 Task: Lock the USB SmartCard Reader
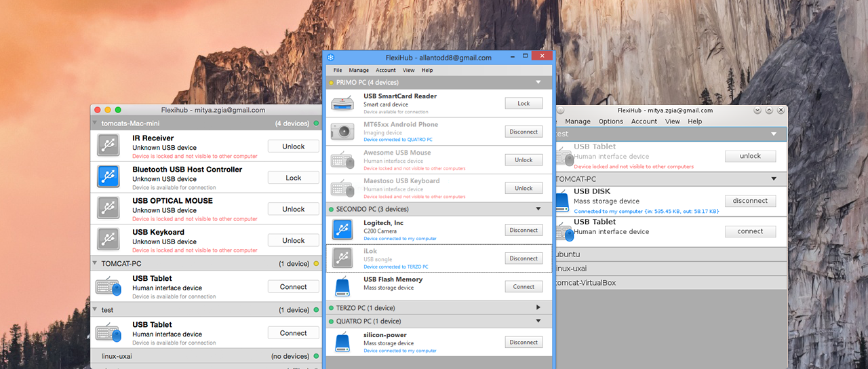pyautogui.click(x=524, y=104)
